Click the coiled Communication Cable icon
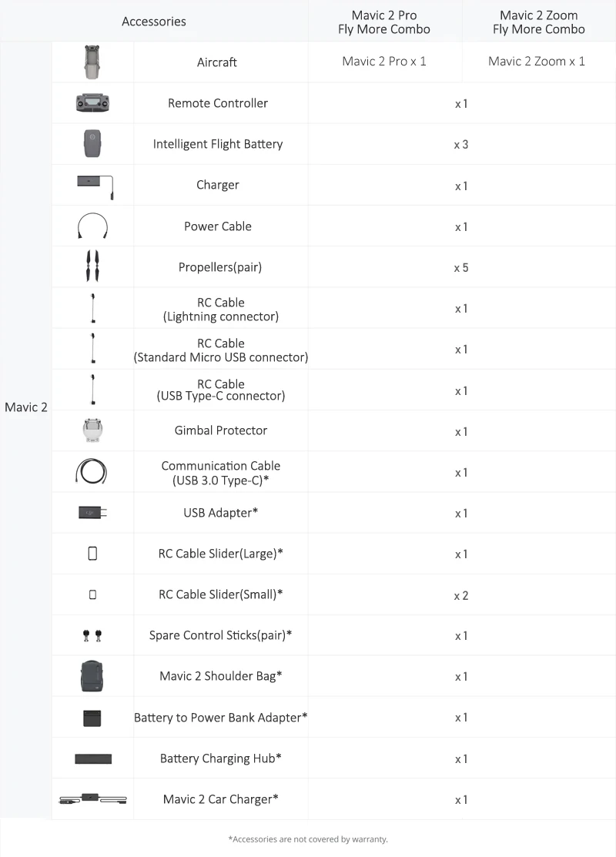Viewport: 616px width, 857px height. [92, 471]
